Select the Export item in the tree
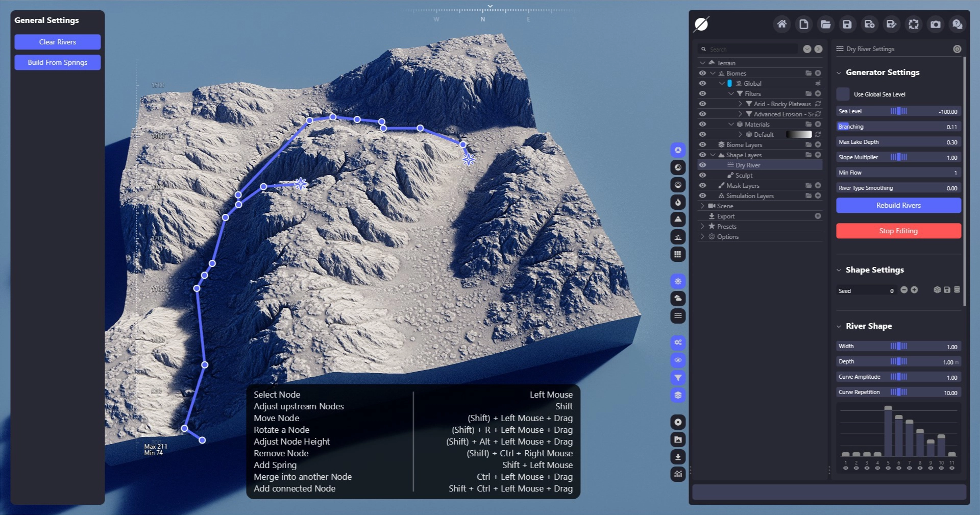 click(725, 216)
